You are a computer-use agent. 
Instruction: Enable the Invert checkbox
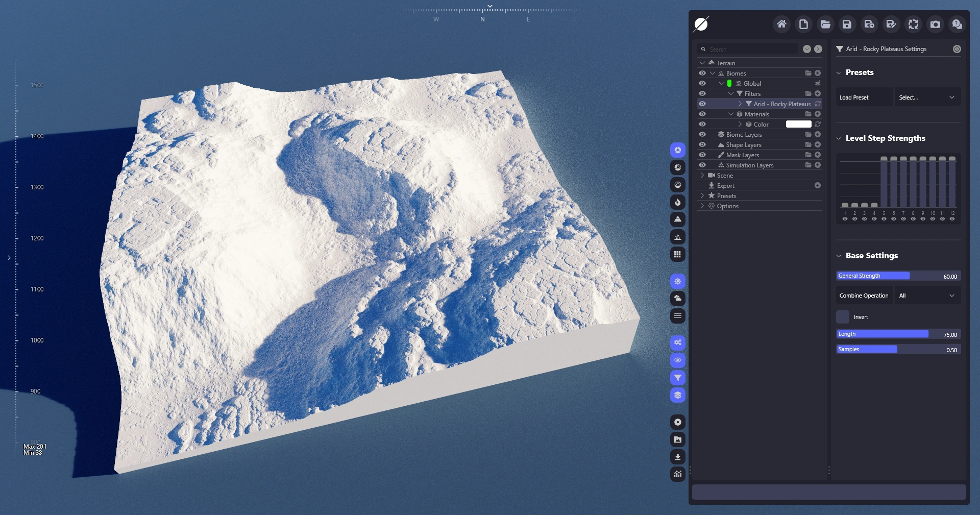[x=843, y=317]
